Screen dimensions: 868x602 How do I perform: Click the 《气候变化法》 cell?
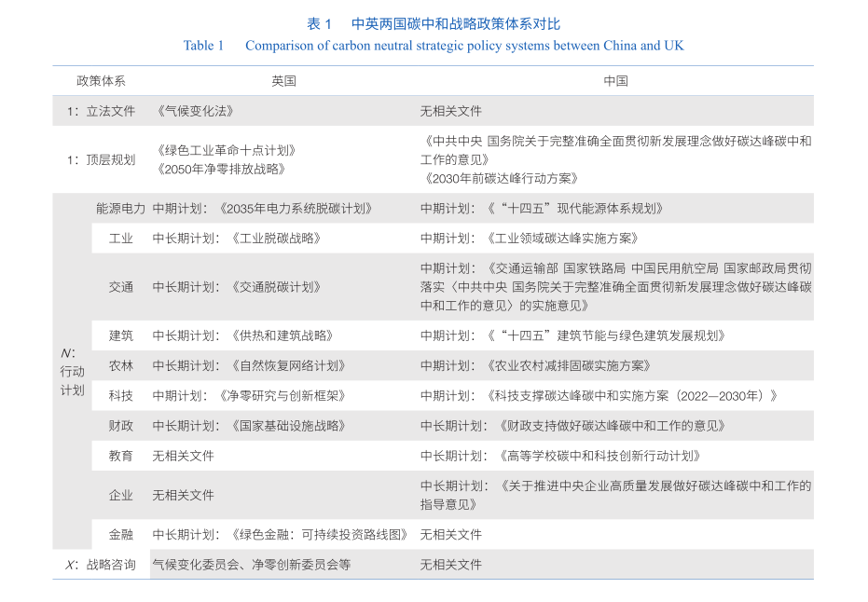coord(194,111)
